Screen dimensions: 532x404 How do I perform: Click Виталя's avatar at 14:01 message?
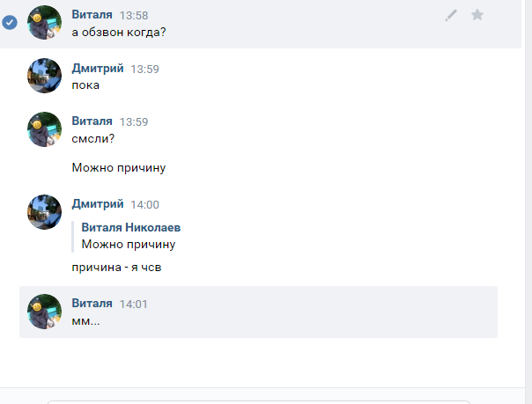point(44,312)
